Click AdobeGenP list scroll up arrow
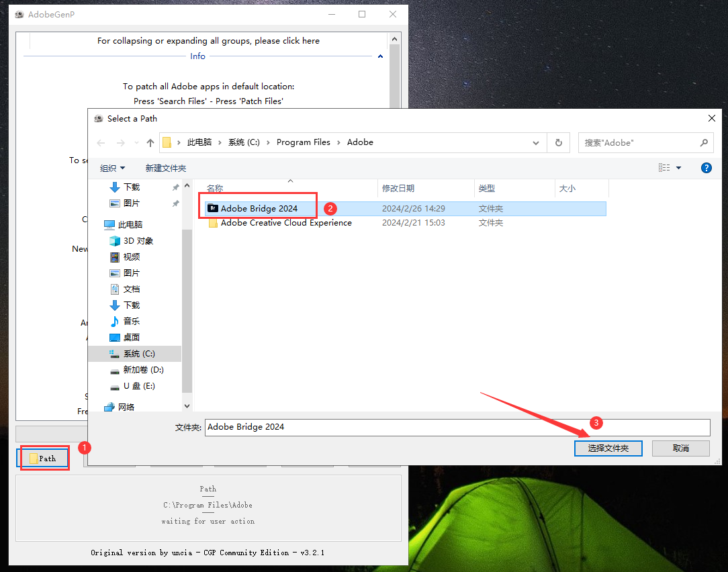This screenshot has width=728, height=572. click(x=395, y=39)
